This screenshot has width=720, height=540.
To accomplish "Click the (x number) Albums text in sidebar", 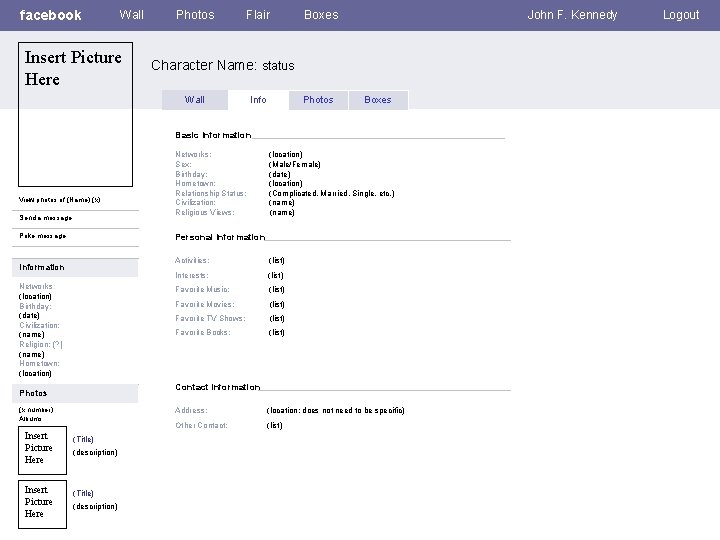I will click(x=36, y=414).
